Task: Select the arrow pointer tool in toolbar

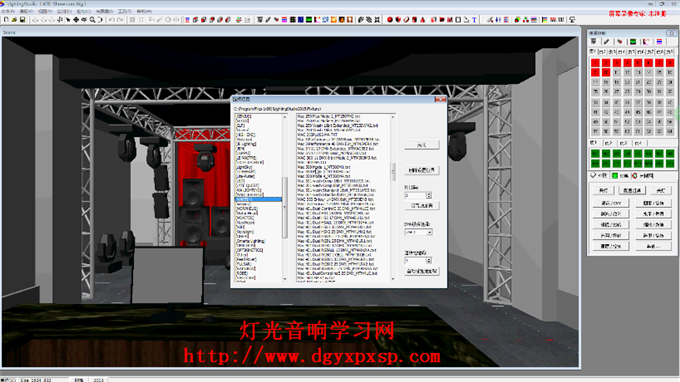Action: pos(68,20)
